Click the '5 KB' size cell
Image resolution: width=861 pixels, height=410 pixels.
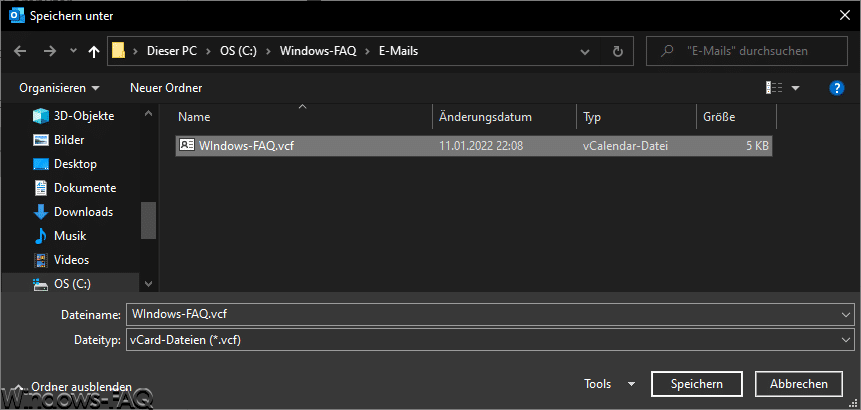[x=756, y=145]
